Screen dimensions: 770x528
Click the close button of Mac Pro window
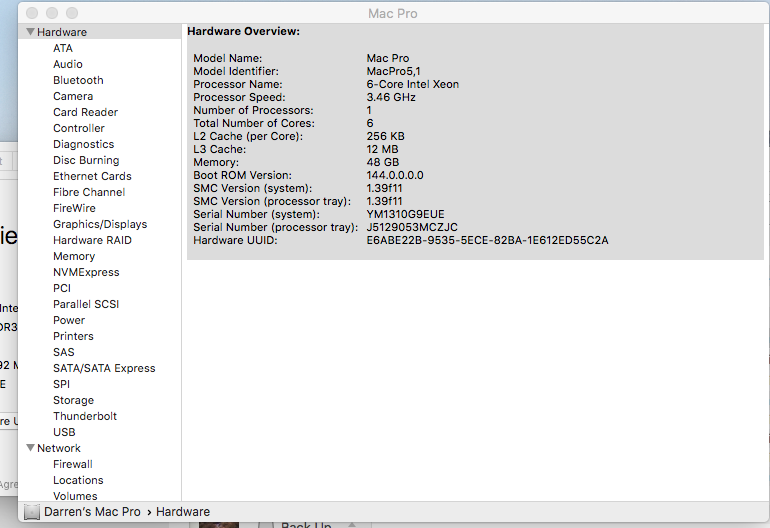point(32,13)
